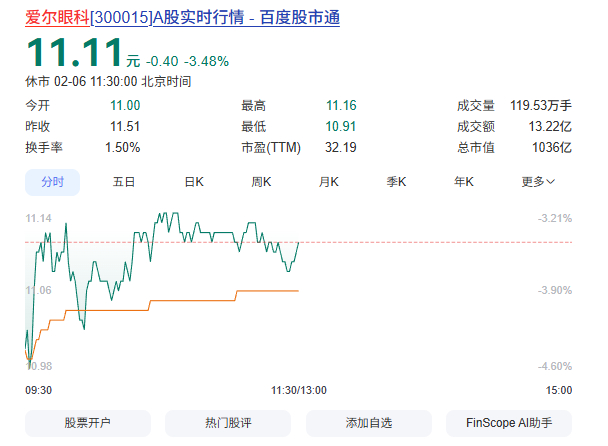Screen dimensions: 608x446
Task: Click the green intraday price line end point
Action: (299, 242)
